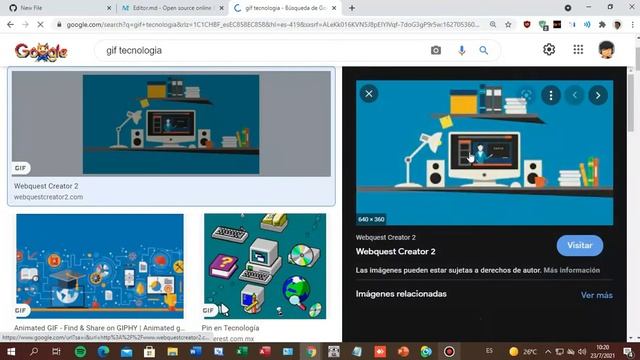Close the image preview panel
Image resolution: width=640 pixels, height=360 pixels.
[x=369, y=94]
